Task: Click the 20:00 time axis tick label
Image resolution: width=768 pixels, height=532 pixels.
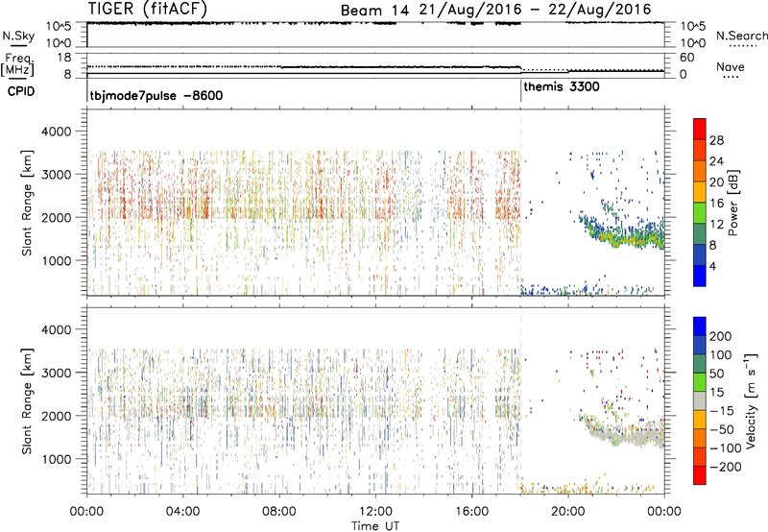Action: (567, 512)
